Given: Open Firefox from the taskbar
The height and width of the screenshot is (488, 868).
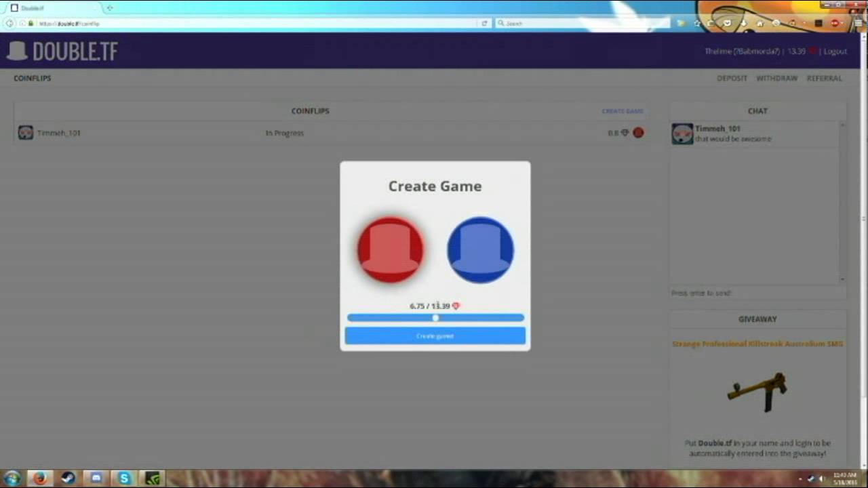Looking at the screenshot, I should point(40,478).
